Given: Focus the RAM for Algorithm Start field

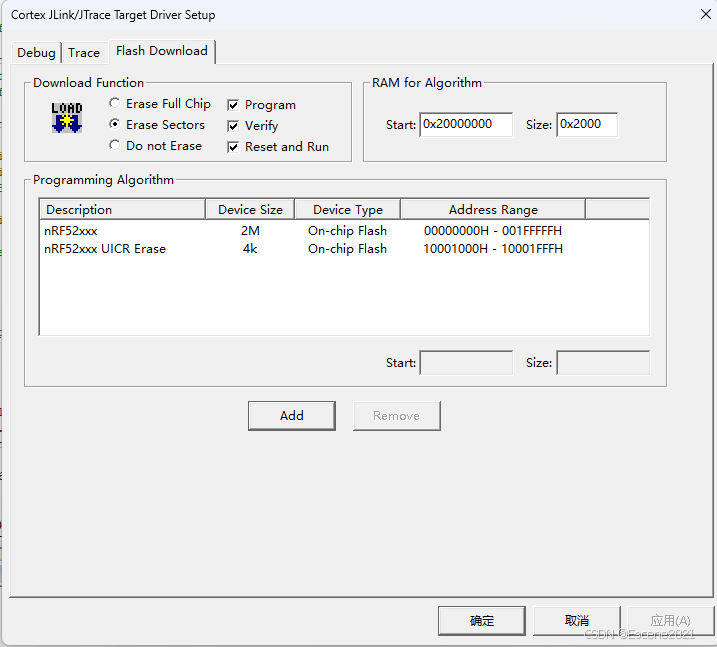Looking at the screenshot, I should (466, 124).
